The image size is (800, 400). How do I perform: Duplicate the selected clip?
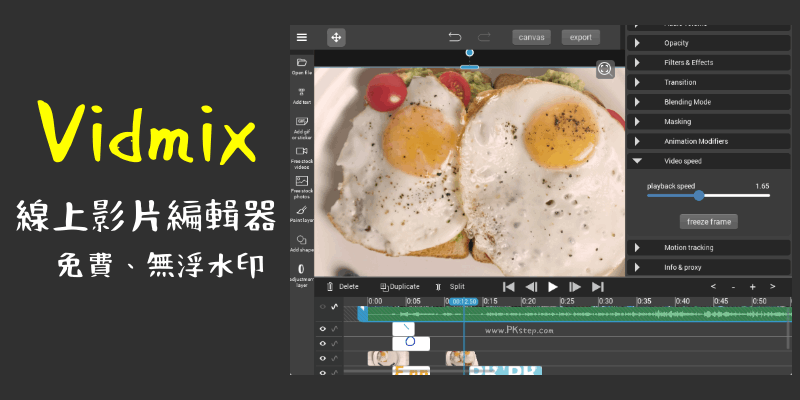pos(400,287)
